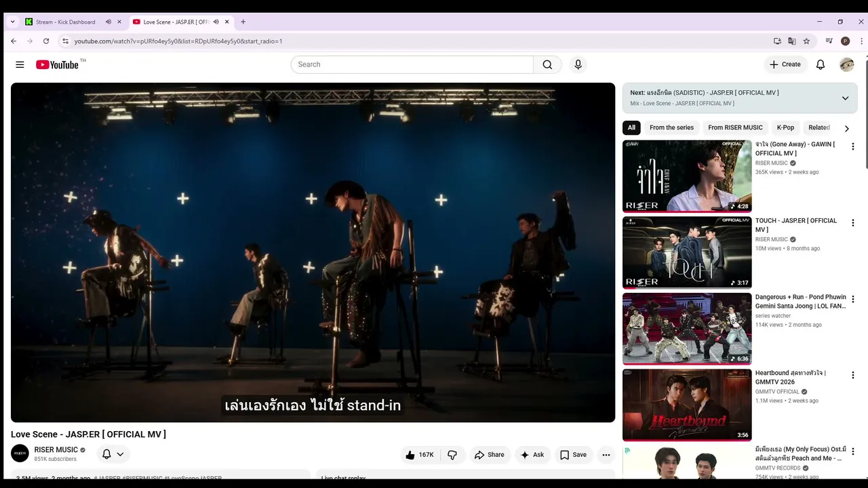Focus the browser address bar URL
The width and height of the screenshot is (868, 488).
[x=178, y=41]
